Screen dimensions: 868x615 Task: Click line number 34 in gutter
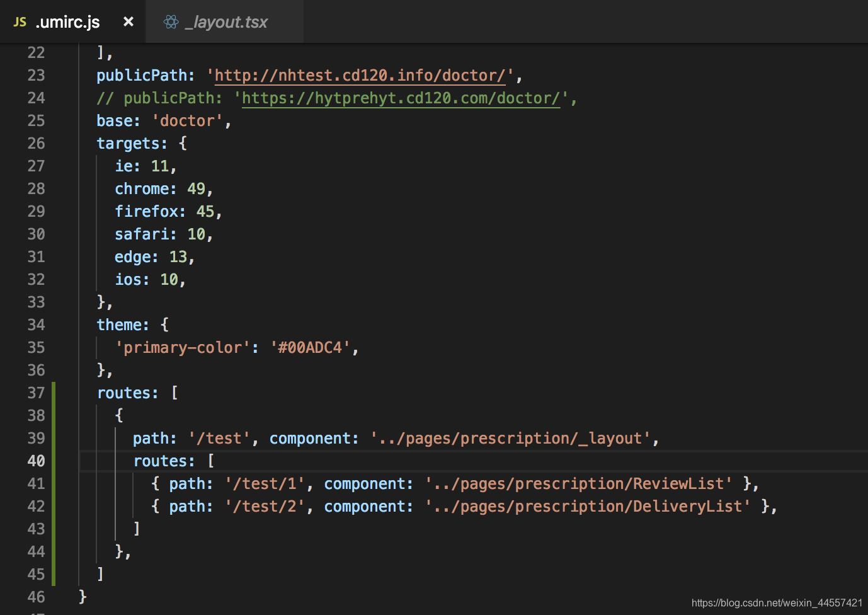tap(36, 325)
